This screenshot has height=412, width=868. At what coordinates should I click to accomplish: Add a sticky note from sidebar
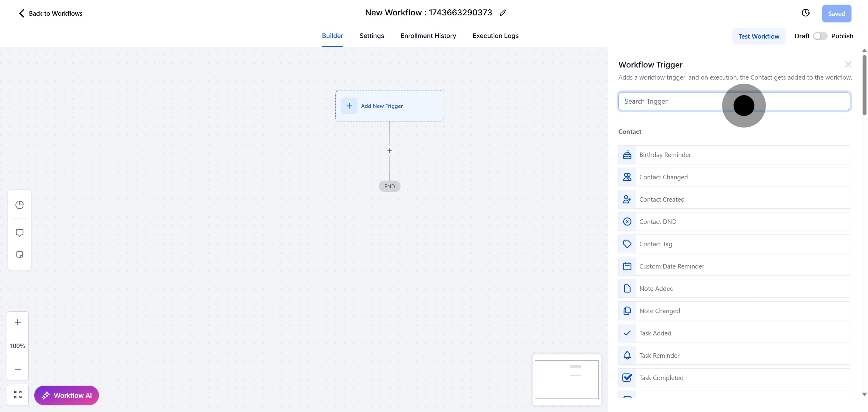[20, 254]
